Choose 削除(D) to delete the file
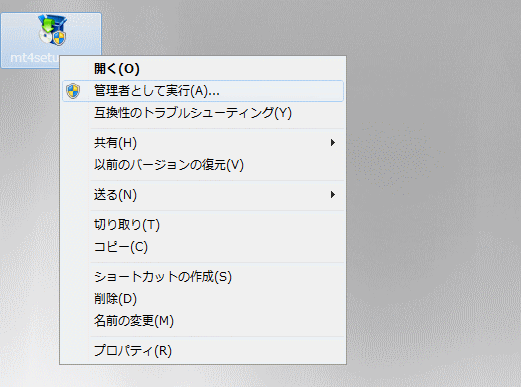Image resolution: width=521 pixels, height=387 pixels. coord(203,299)
